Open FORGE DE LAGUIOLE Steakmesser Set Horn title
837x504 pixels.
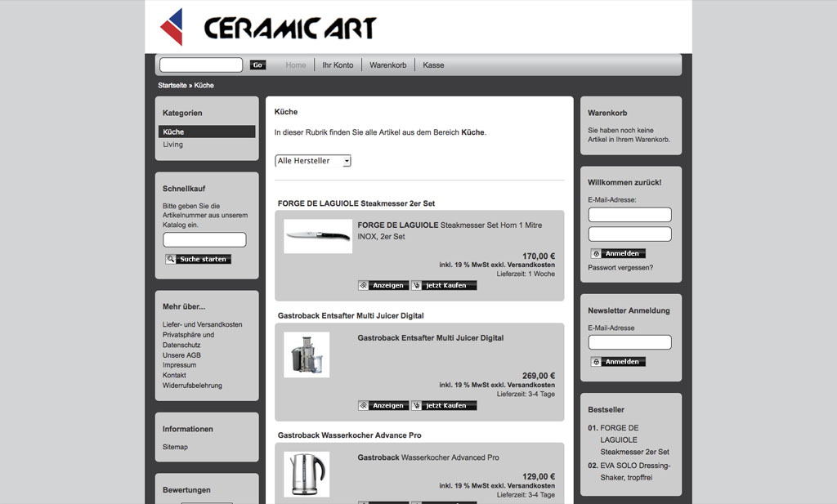tap(450, 230)
